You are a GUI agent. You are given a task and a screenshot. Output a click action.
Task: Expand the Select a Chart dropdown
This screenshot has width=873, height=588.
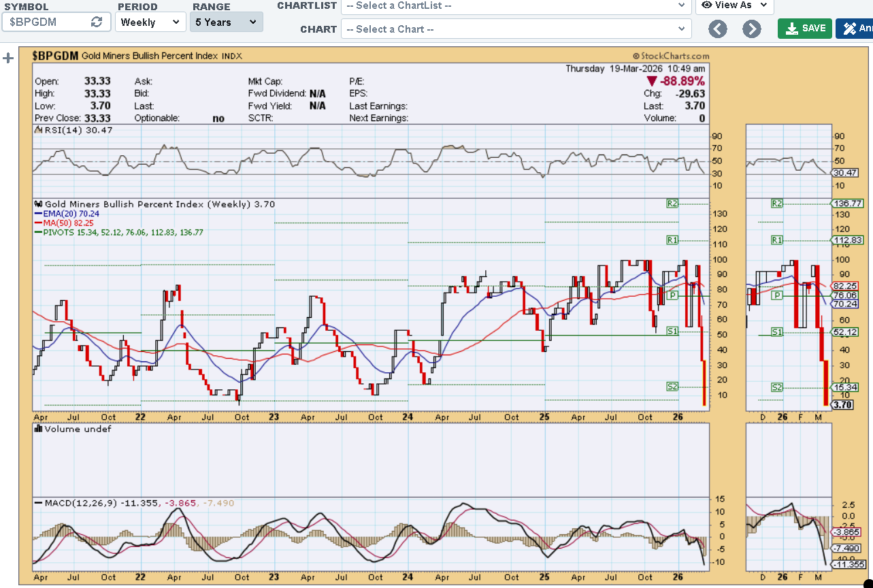tap(516, 29)
